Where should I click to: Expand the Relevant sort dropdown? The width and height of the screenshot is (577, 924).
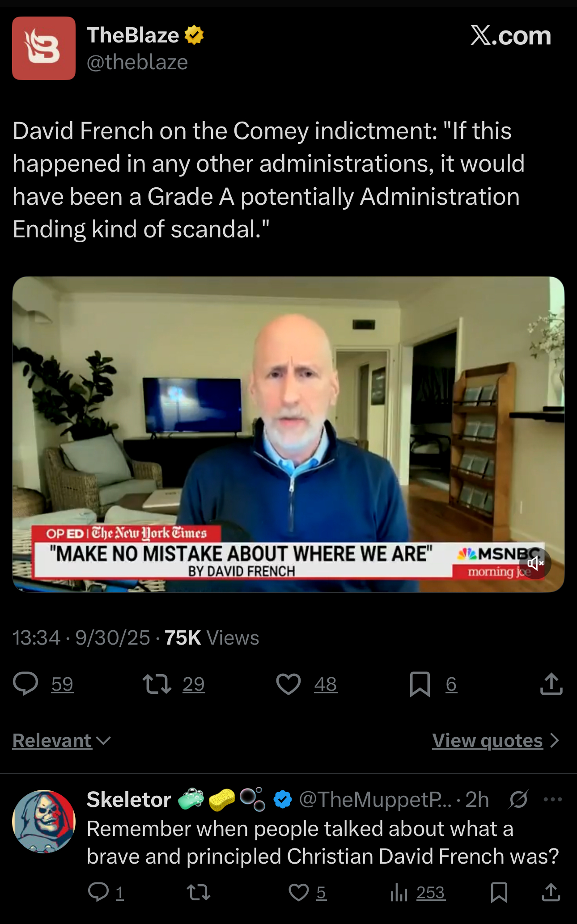point(62,741)
